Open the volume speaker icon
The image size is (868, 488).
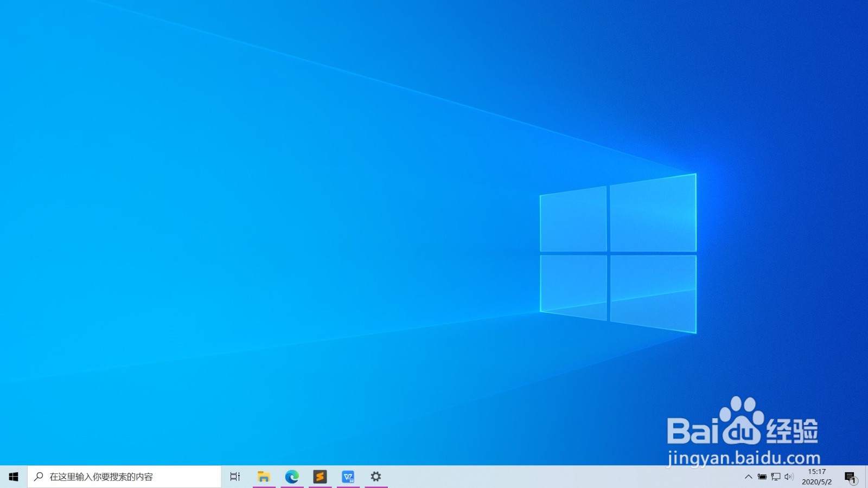coord(789,477)
